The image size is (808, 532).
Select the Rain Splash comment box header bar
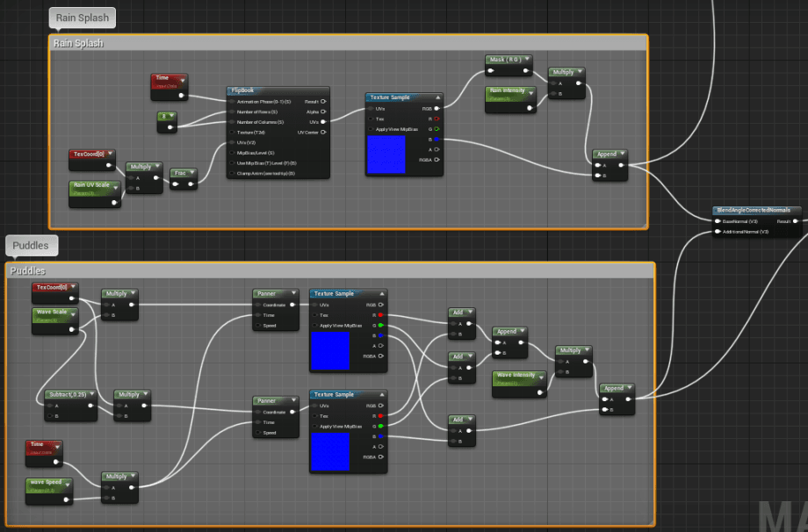(349, 43)
